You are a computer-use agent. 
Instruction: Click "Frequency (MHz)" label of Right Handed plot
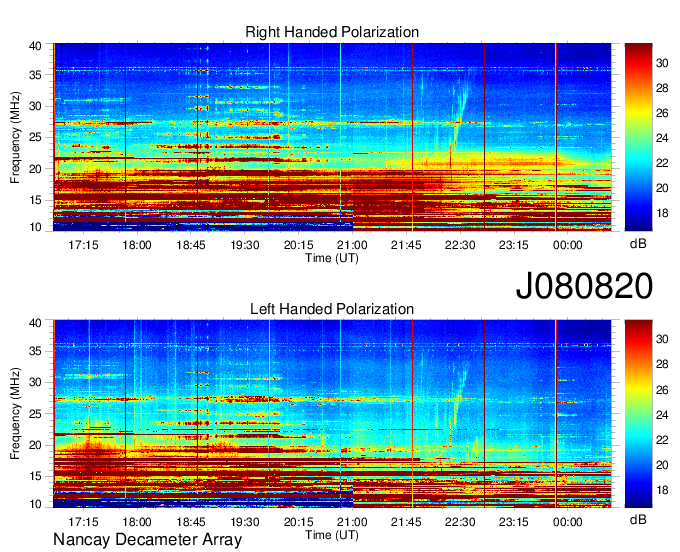pyautogui.click(x=15, y=137)
